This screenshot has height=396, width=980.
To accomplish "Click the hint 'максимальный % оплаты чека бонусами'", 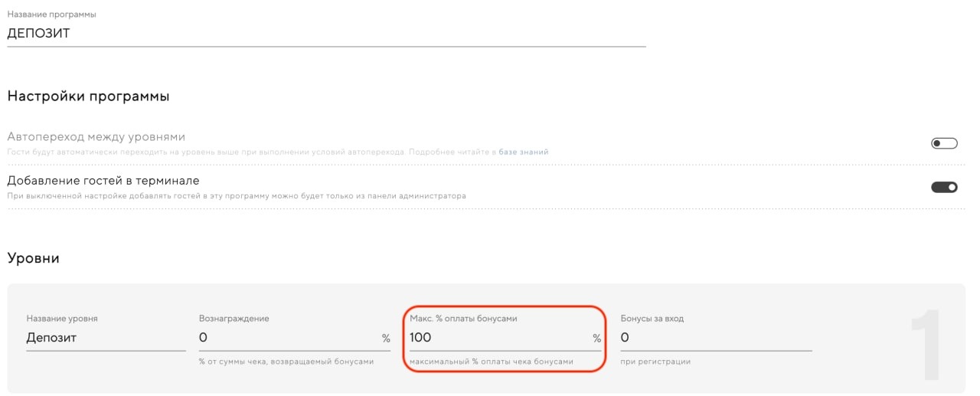I will coord(492,362).
